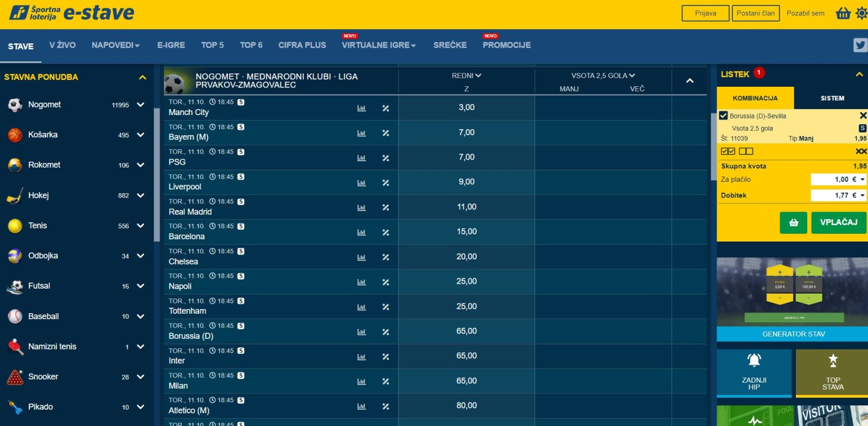
Task: Open settings gear in top header
Action: (861, 13)
